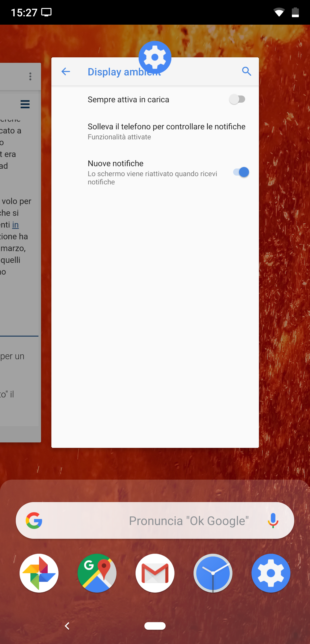
Task: Tap the Google voice search microphone
Action: (x=273, y=520)
